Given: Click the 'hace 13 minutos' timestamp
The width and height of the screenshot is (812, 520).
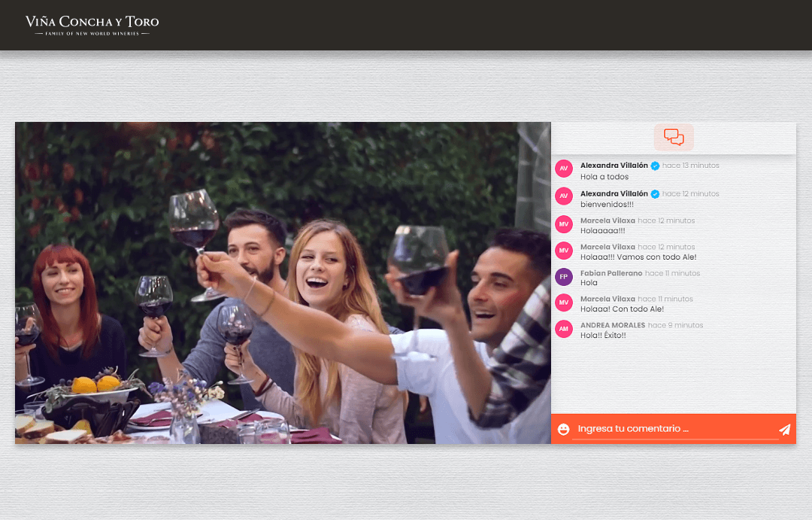Looking at the screenshot, I should click(x=692, y=165).
